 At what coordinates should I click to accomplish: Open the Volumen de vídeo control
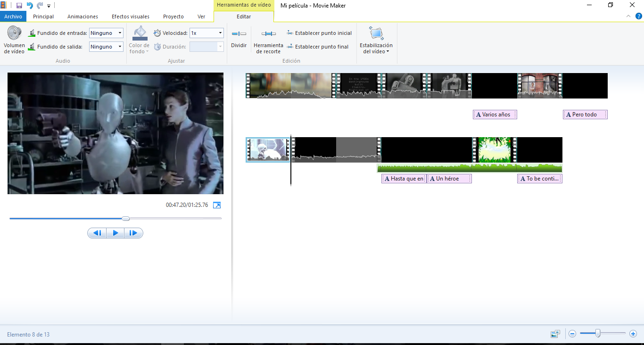click(14, 40)
